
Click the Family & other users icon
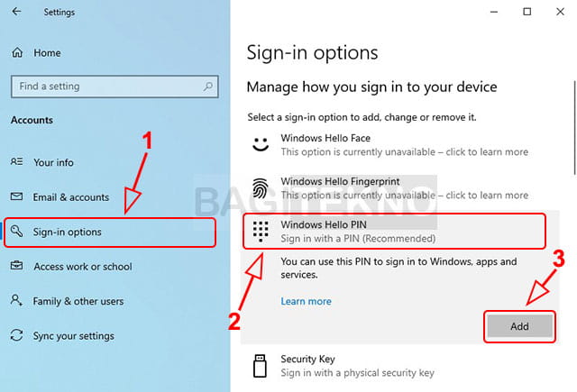(16, 300)
